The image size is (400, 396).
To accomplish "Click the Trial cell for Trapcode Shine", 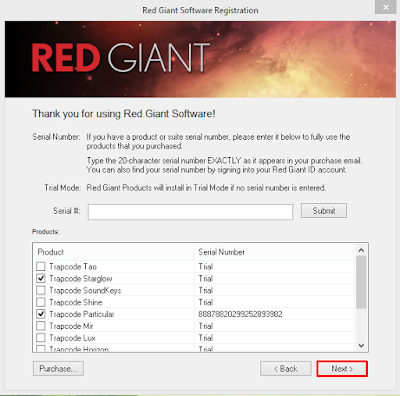I will click(x=206, y=302).
